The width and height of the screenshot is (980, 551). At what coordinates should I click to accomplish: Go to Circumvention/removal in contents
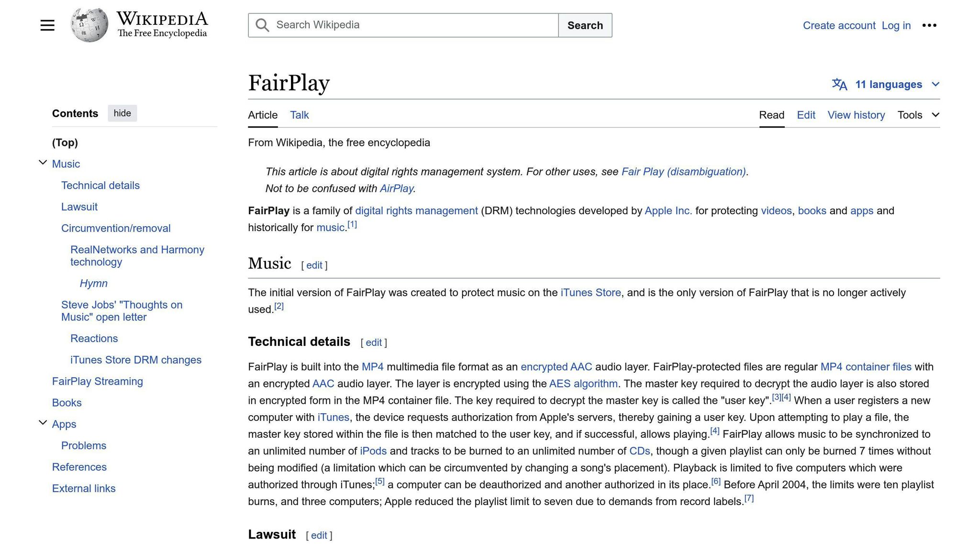click(x=116, y=229)
